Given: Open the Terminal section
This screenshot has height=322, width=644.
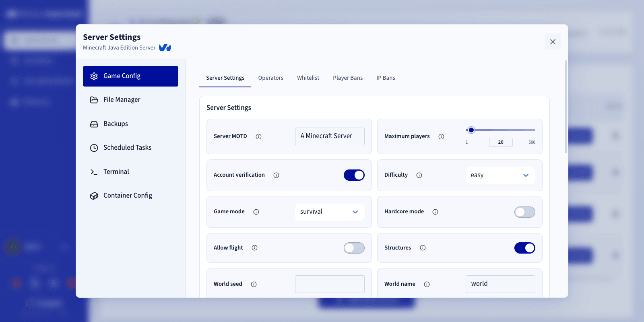Looking at the screenshot, I should pyautogui.click(x=130, y=172).
